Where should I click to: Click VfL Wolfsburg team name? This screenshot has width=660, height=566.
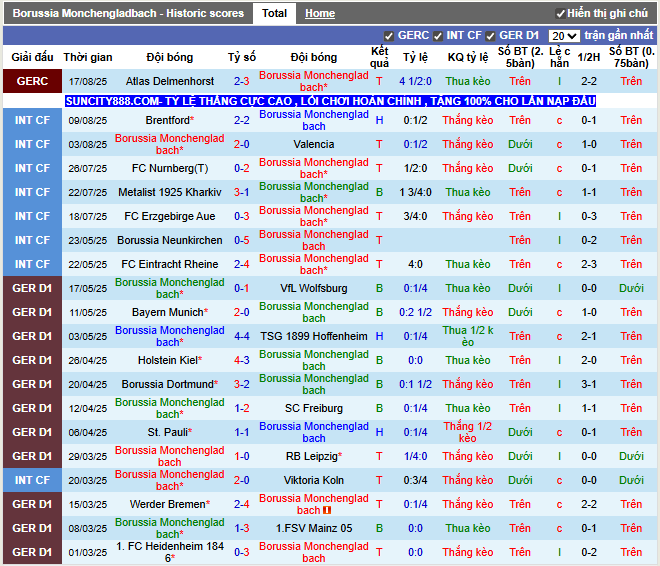point(314,288)
